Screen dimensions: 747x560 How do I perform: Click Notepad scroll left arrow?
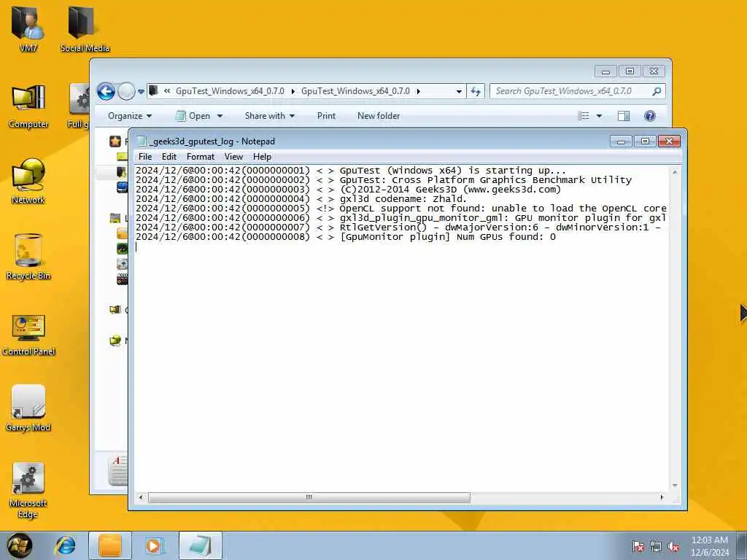point(141,497)
